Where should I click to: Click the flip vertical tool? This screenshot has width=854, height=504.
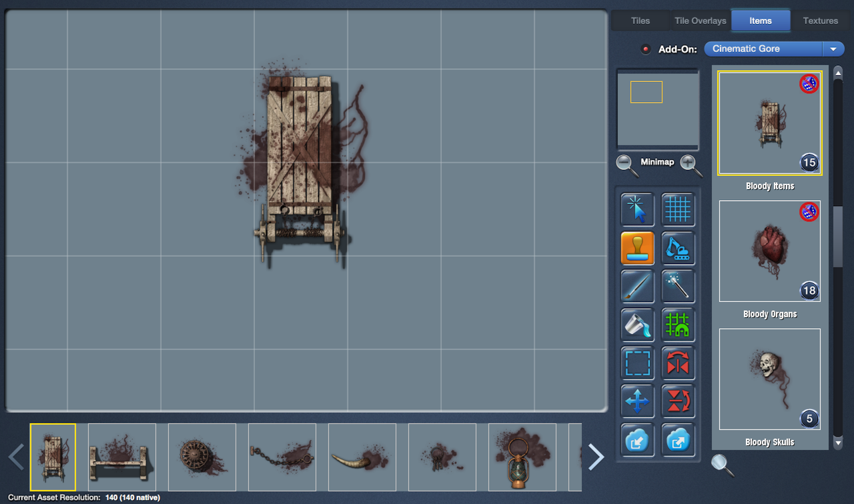(x=678, y=401)
